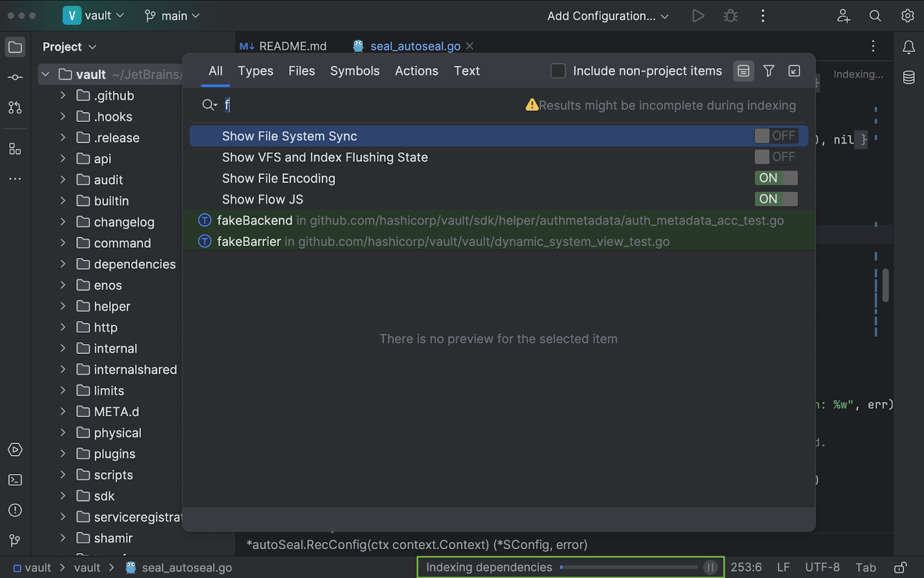Click the editor vertical scrollbar thumb

coord(885,285)
